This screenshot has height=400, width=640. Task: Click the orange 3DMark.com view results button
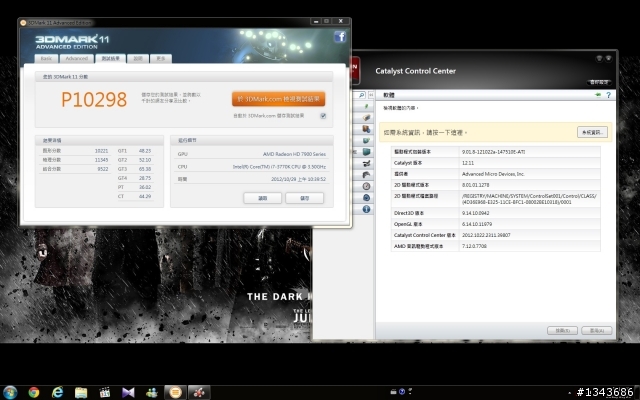278,99
